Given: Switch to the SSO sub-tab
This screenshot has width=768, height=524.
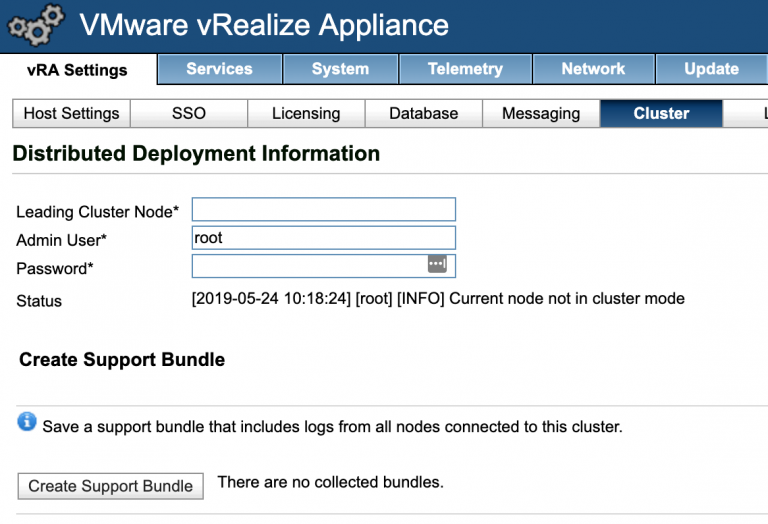Looking at the screenshot, I should coord(189,114).
